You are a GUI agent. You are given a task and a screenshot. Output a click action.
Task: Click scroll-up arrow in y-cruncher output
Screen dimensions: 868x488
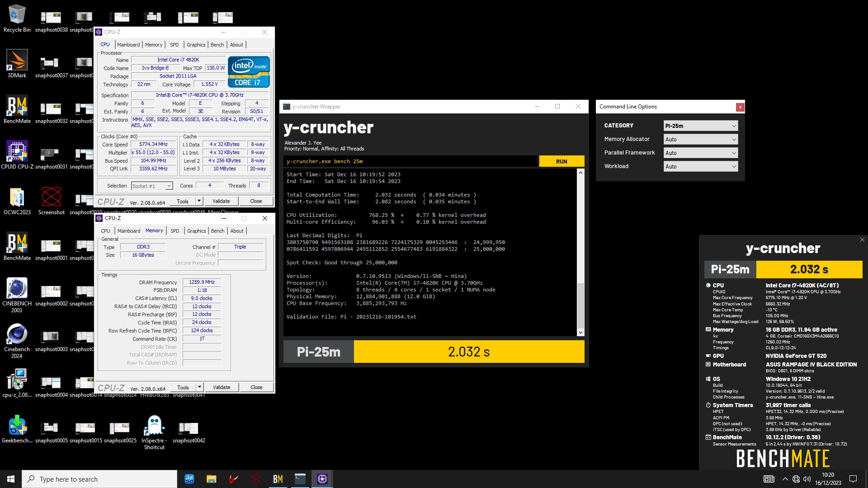tap(581, 173)
